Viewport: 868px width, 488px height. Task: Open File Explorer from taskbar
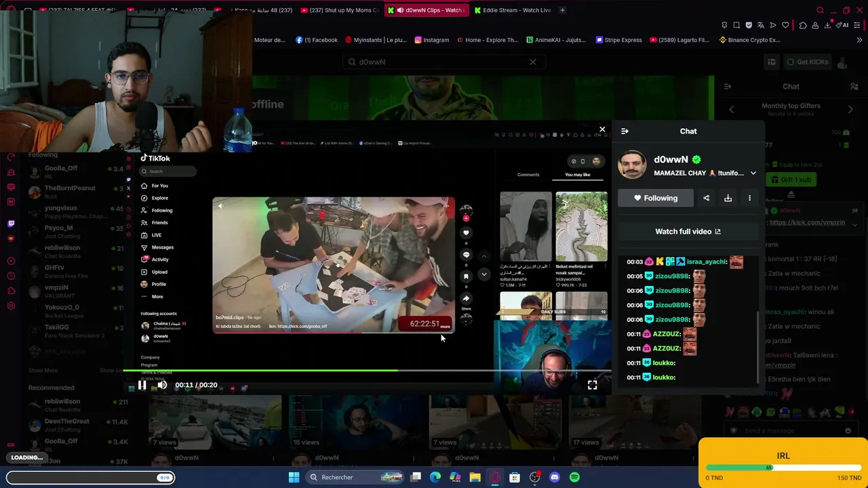tap(475, 477)
